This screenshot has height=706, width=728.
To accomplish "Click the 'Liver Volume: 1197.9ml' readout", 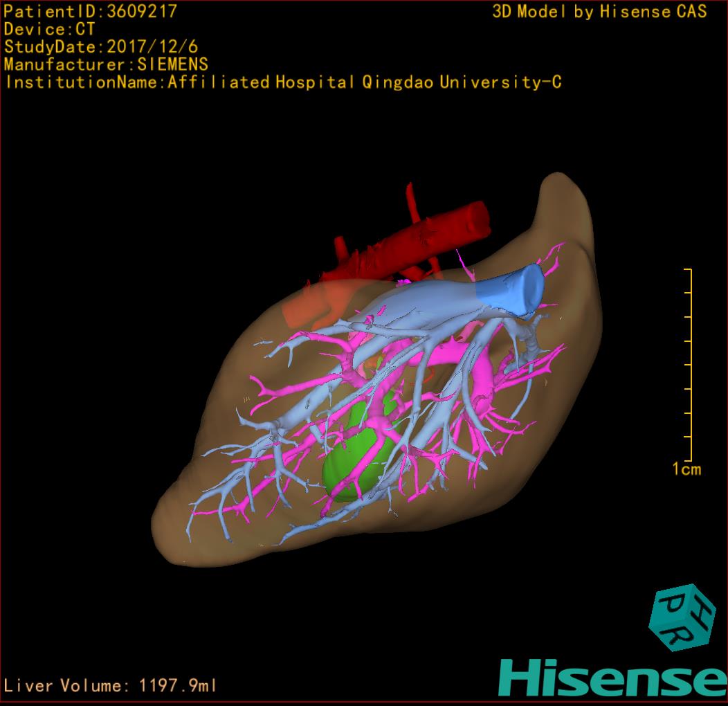I will coord(109,685).
